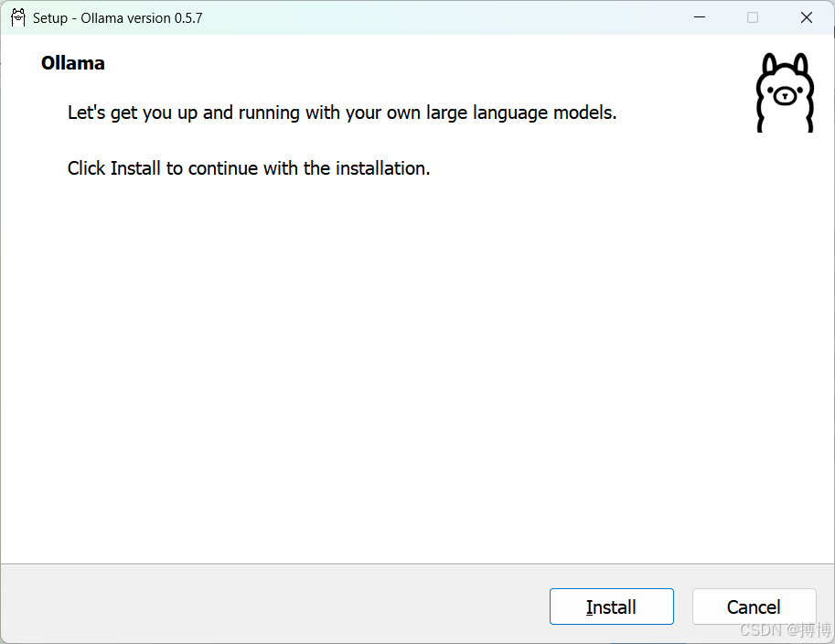Minimize the Setup window
The image size is (835, 644).
(700, 17)
